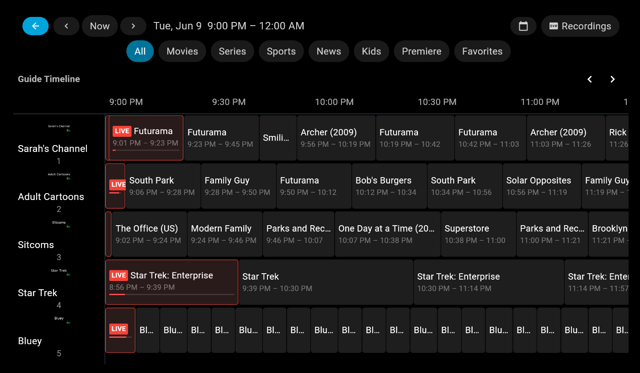Open live Futurama 9:01 PM program
The image size is (640, 373).
tap(145, 138)
